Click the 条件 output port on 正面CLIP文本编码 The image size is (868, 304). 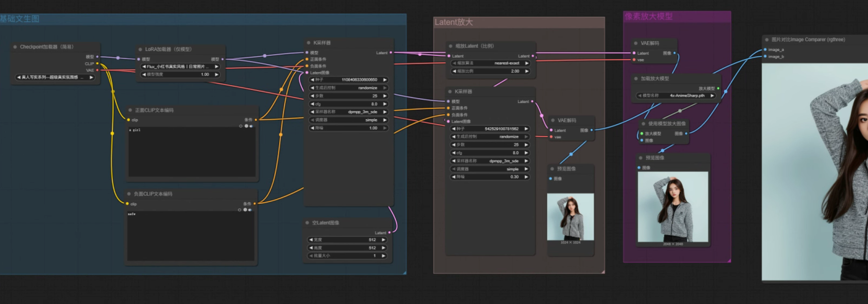[256, 120]
